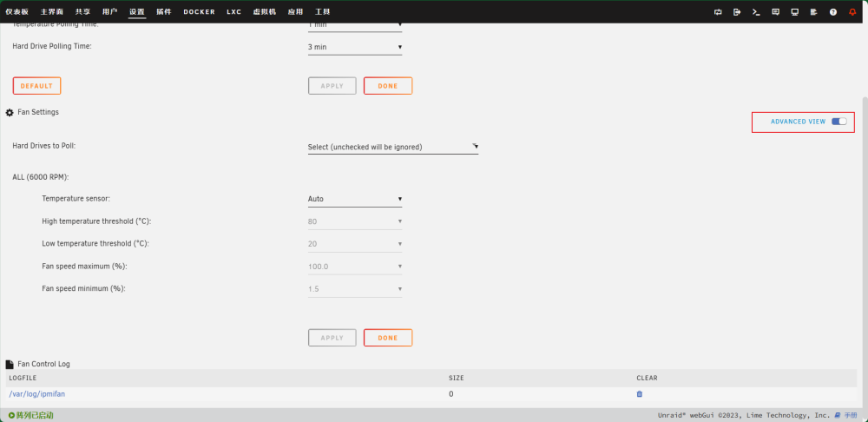The image size is (868, 422).
Task: Click the system info monitor icon
Action: (795, 11)
